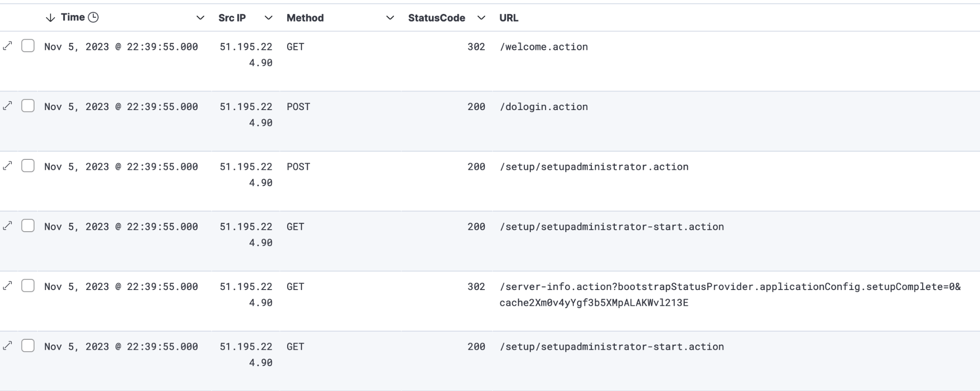This screenshot has width=980, height=391.
Task: Click expand arrows on the bottom table row
Action: tap(7, 346)
